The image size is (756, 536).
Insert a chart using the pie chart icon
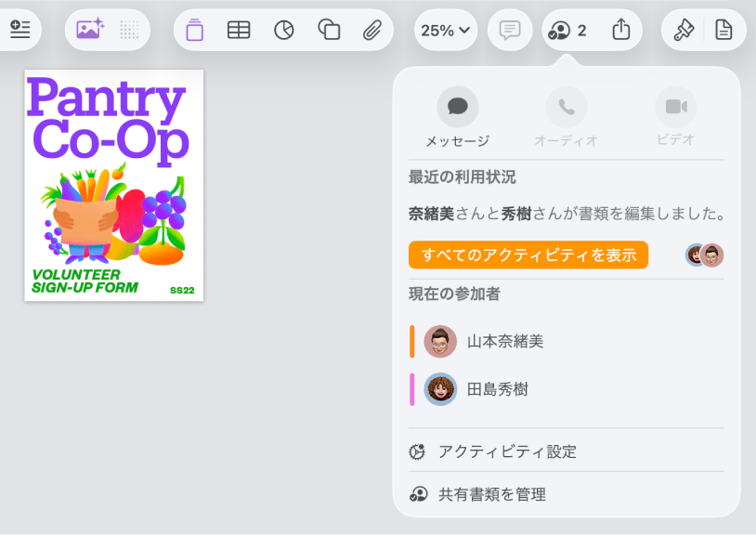pos(283,30)
